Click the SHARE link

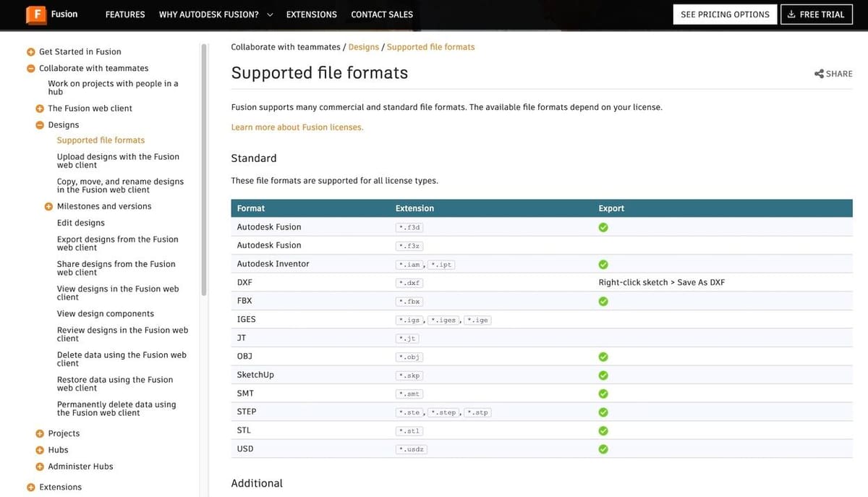(833, 74)
